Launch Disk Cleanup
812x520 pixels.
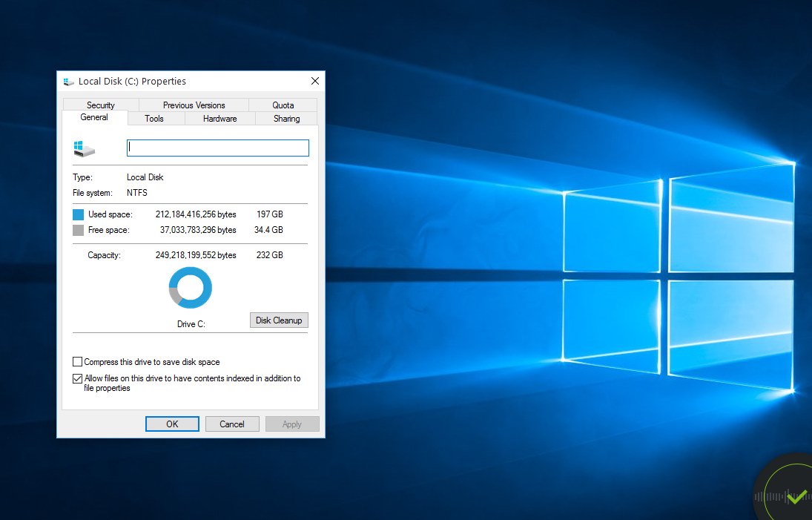(x=279, y=320)
